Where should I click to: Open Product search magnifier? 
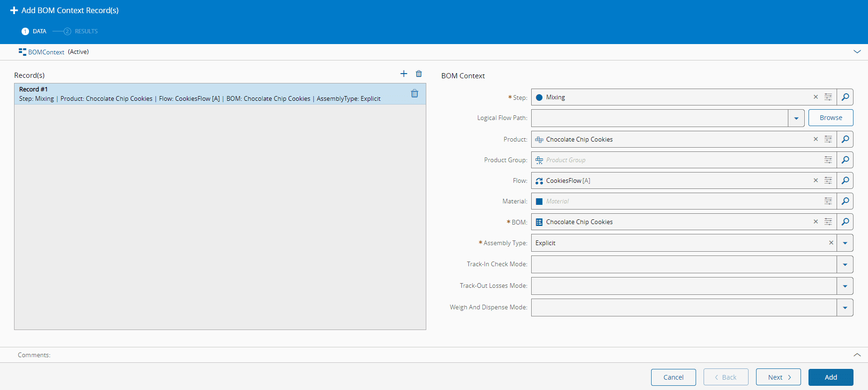coord(845,139)
